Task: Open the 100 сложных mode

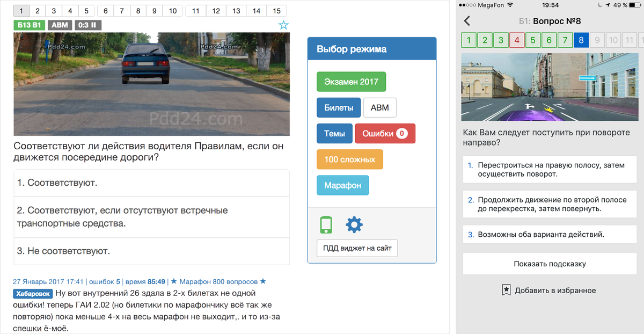Action: click(x=349, y=159)
